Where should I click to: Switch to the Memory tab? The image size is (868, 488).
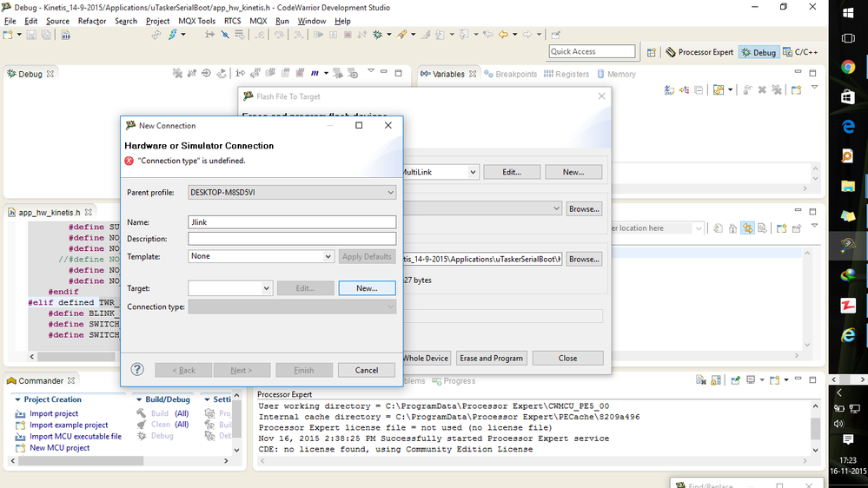[x=616, y=74]
